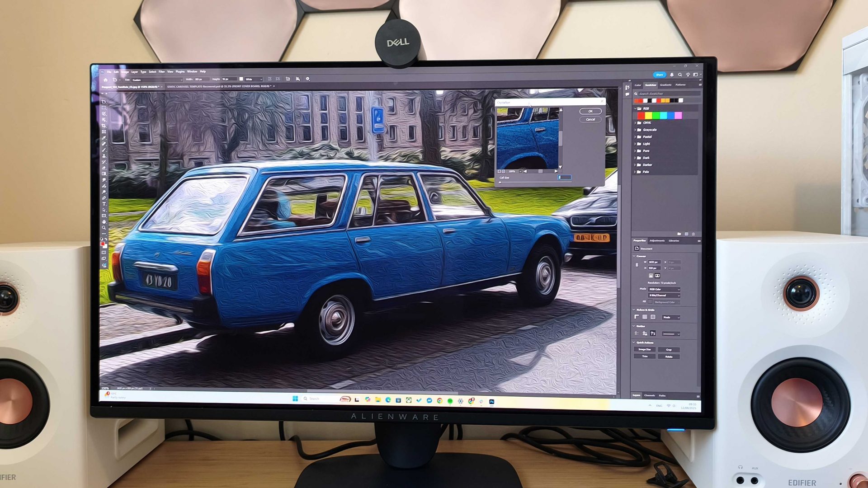Select the Crop tool in toolbar
The width and height of the screenshot is (868, 488).
click(104, 126)
